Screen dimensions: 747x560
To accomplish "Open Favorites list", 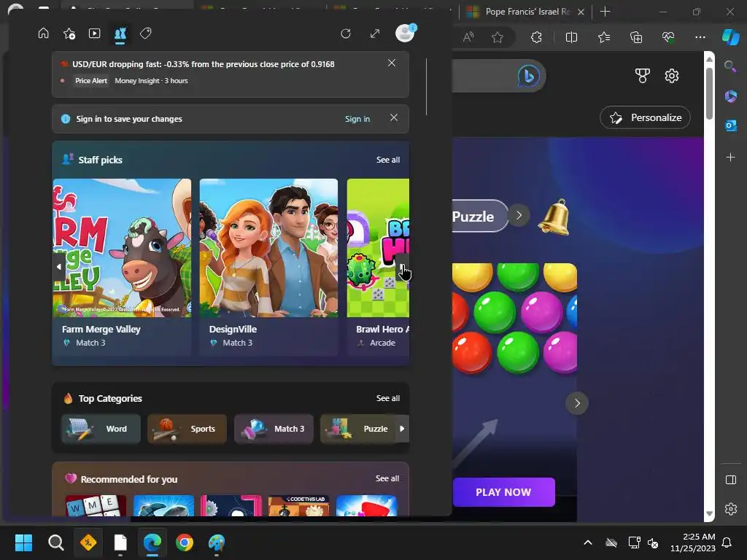I will pos(604,37).
